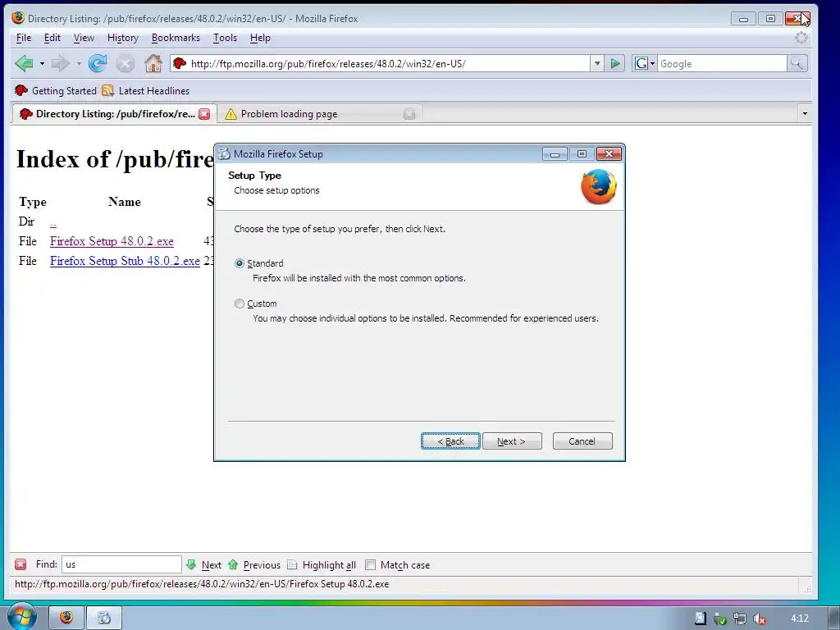
Task: Click the green shield tray icon
Action: [720, 619]
